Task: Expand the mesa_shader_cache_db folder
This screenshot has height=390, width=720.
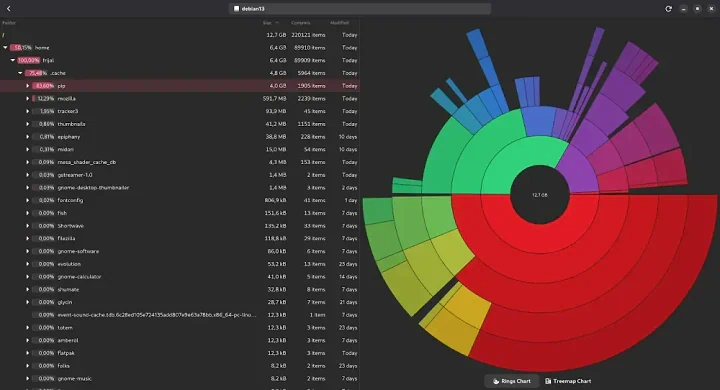Action: tap(28, 162)
